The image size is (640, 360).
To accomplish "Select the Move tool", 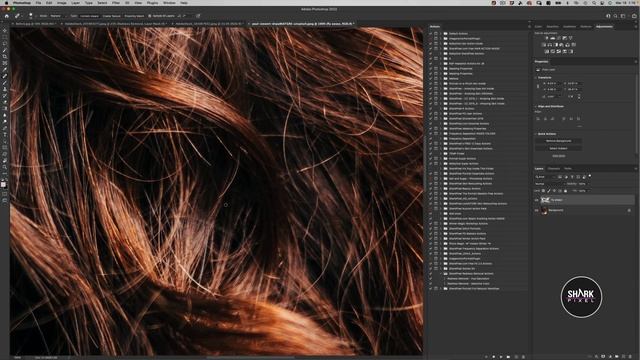I will (x=5, y=31).
